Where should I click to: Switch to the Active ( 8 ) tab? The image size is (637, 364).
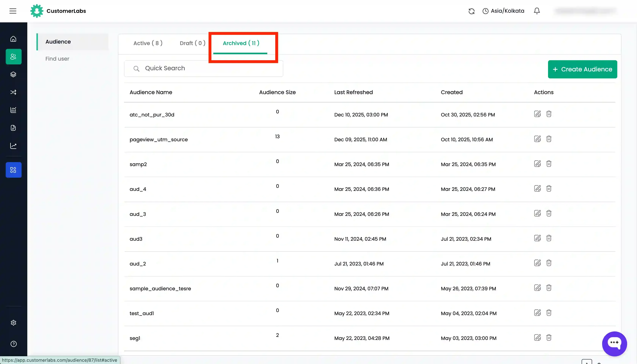[148, 43]
